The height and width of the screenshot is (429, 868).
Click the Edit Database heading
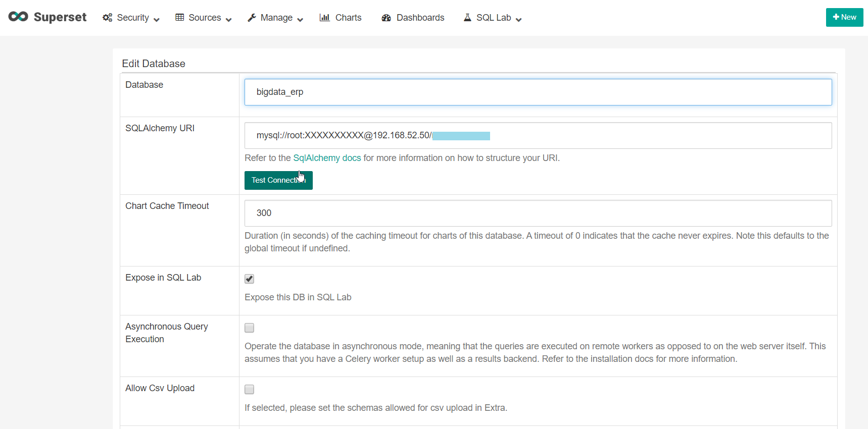pos(154,64)
